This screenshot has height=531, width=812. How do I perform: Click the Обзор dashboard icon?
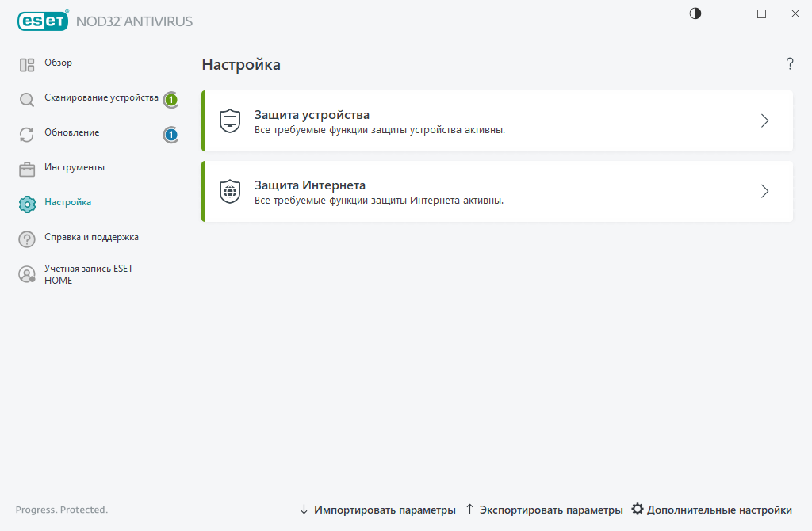point(27,65)
